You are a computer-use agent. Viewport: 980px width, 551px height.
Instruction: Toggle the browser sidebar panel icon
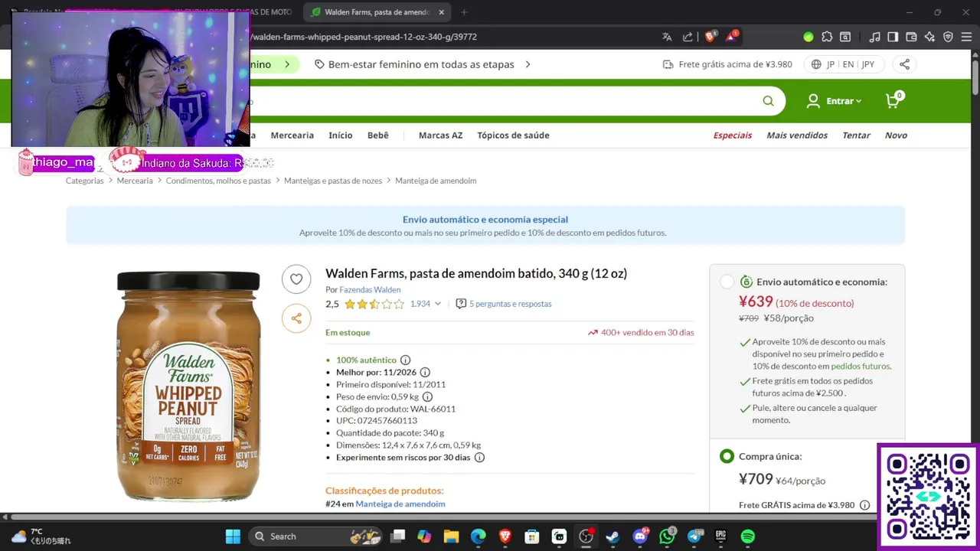tap(893, 37)
